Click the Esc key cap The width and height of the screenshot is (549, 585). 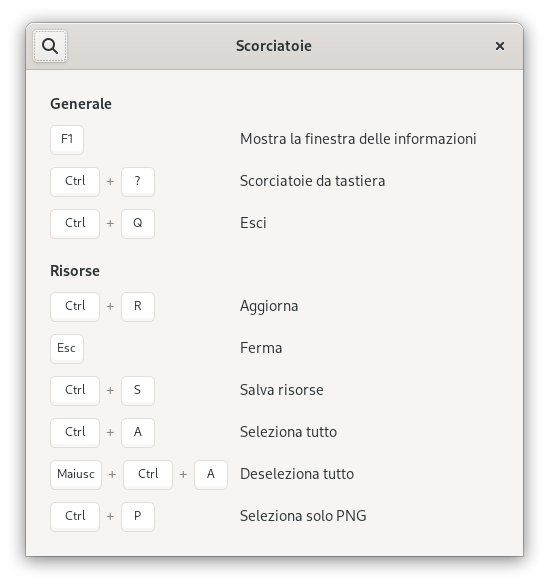pos(67,348)
